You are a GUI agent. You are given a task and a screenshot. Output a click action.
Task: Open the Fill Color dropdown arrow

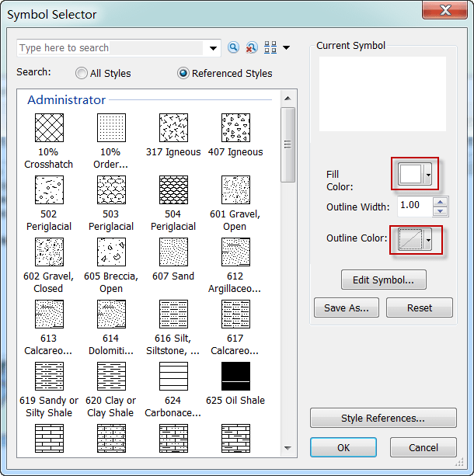click(x=428, y=175)
